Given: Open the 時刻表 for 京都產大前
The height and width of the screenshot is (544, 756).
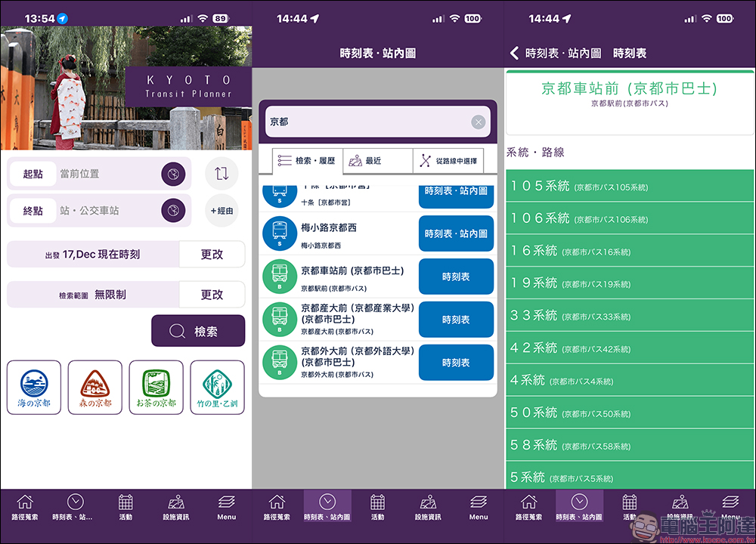Looking at the screenshot, I should click(x=455, y=320).
